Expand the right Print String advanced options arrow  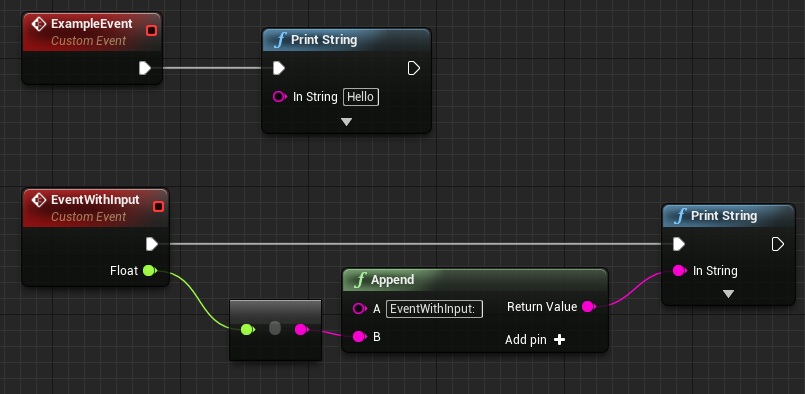(x=728, y=294)
